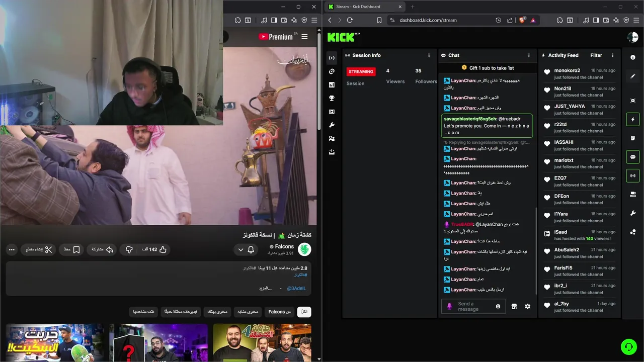This screenshot has width=644, height=362.
Task: Open Chat panel three-dot options menu
Action: (529, 55)
